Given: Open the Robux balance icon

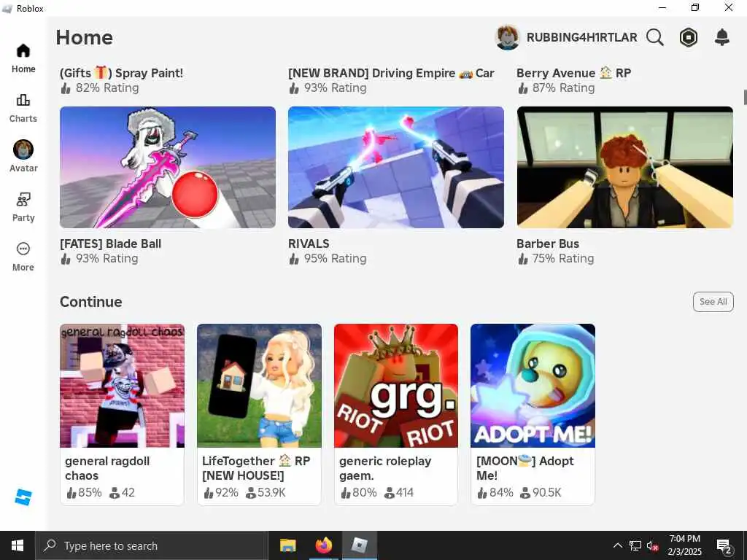Looking at the screenshot, I should pyautogui.click(x=689, y=37).
